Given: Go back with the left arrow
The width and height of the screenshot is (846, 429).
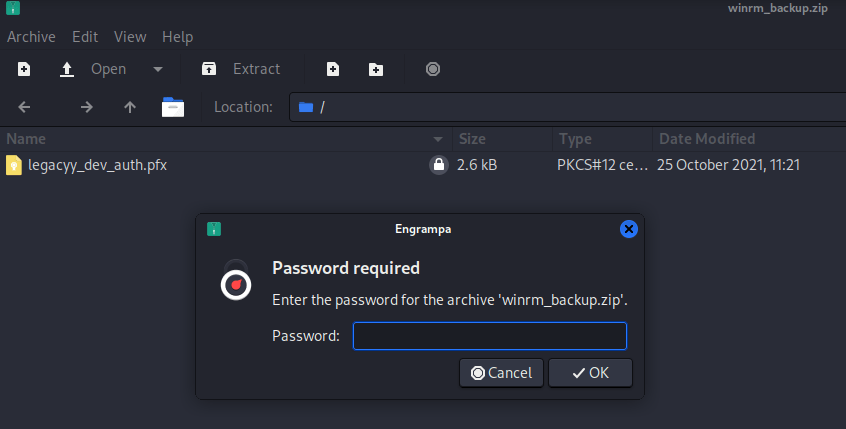Looking at the screenshot, I should click(25, 107).
